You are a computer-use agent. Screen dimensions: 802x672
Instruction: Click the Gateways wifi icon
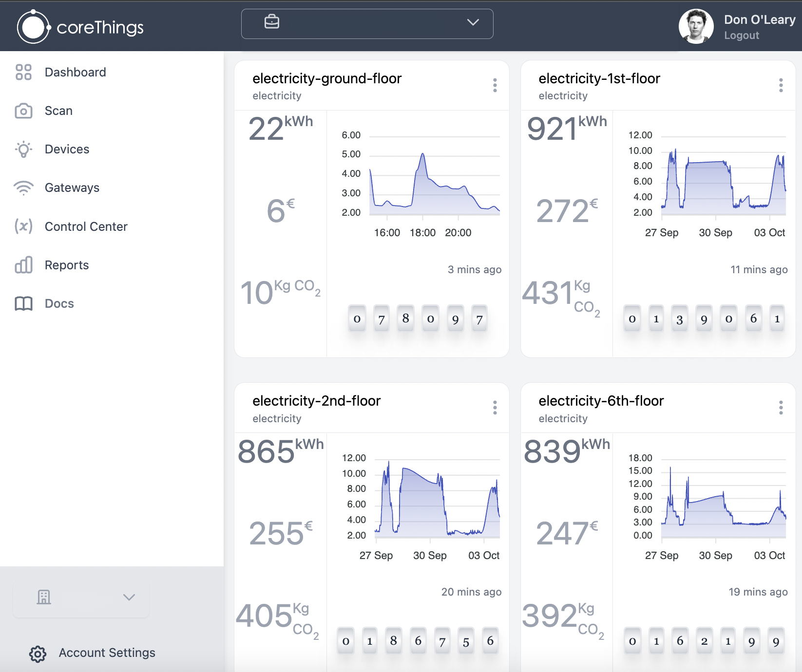click(23, 188)
